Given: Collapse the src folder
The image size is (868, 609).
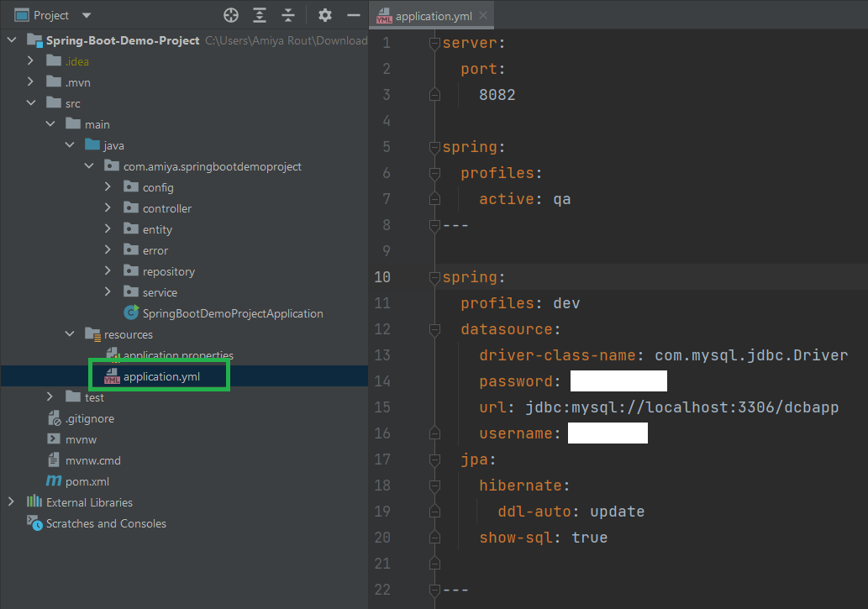Looking at the screenshot, I should pyautogui.click(x=32, y=102).
